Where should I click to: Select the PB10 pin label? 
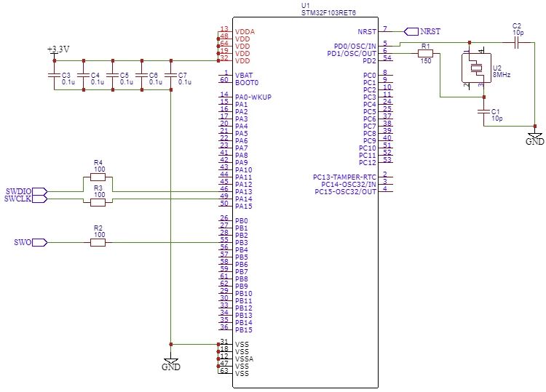click(243, 294)
